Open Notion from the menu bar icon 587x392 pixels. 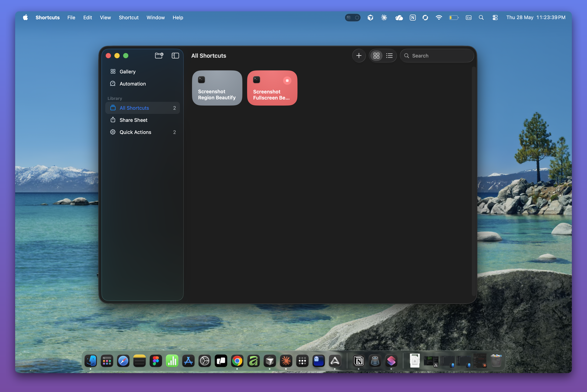pyautogui.click(x=413, y=17)
